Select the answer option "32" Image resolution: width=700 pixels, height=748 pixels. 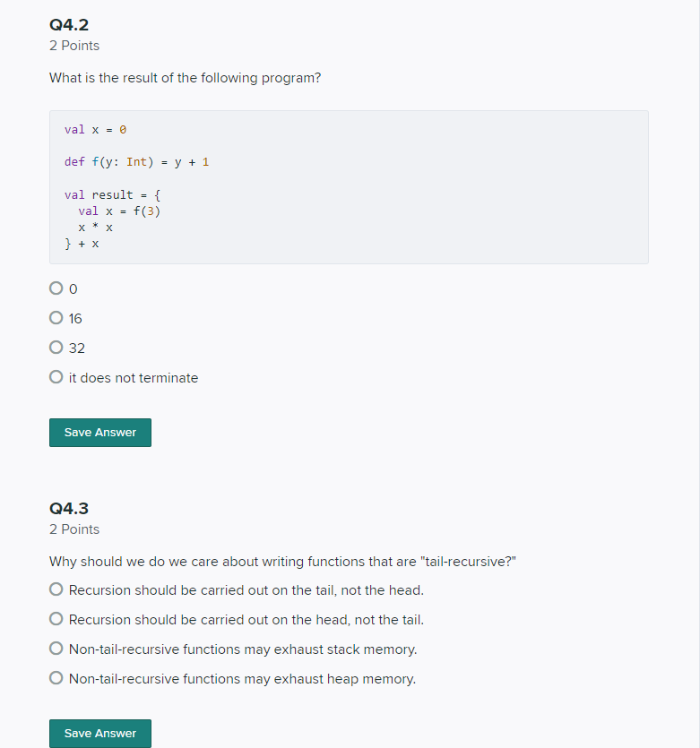click(56, 347)
